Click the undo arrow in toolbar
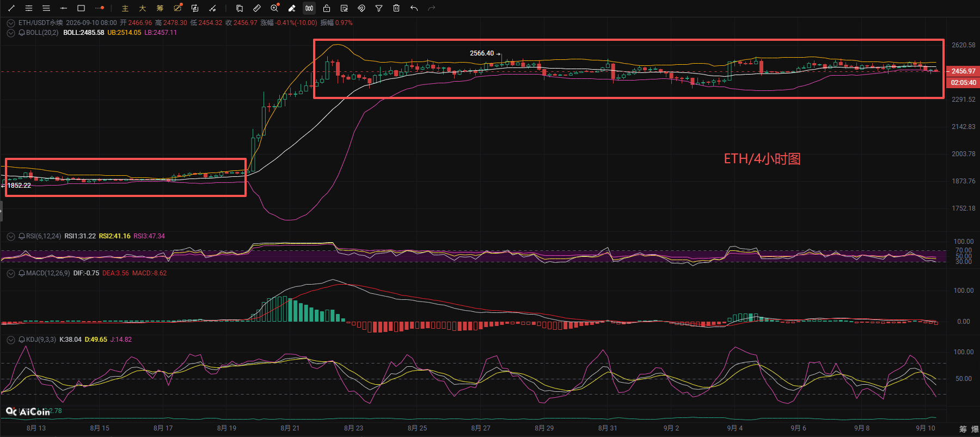The image size is (980, 437). tap(414, 8)
